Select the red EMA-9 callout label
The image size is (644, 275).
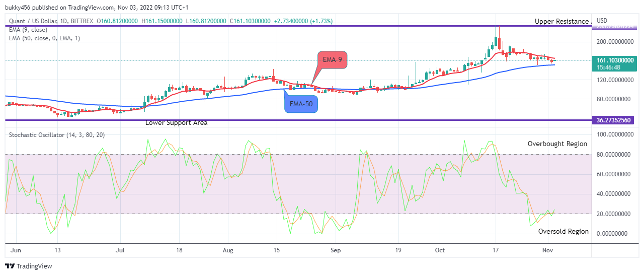click(x=332, y=60)
